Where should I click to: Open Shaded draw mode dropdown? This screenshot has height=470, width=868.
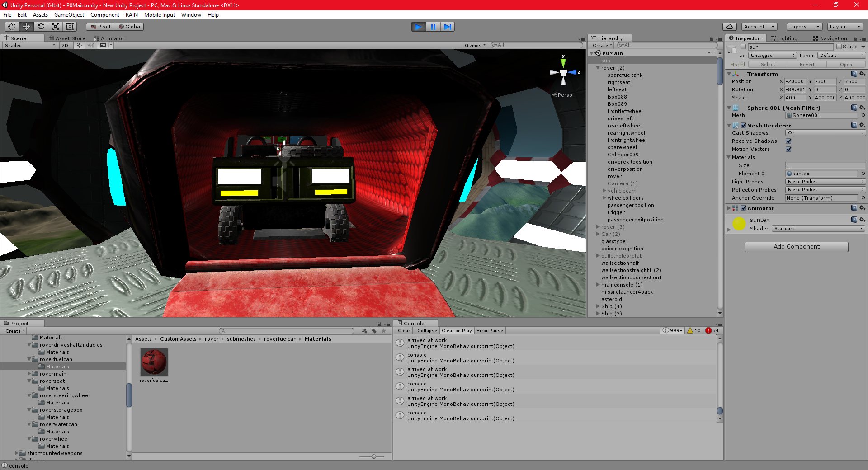29,45
